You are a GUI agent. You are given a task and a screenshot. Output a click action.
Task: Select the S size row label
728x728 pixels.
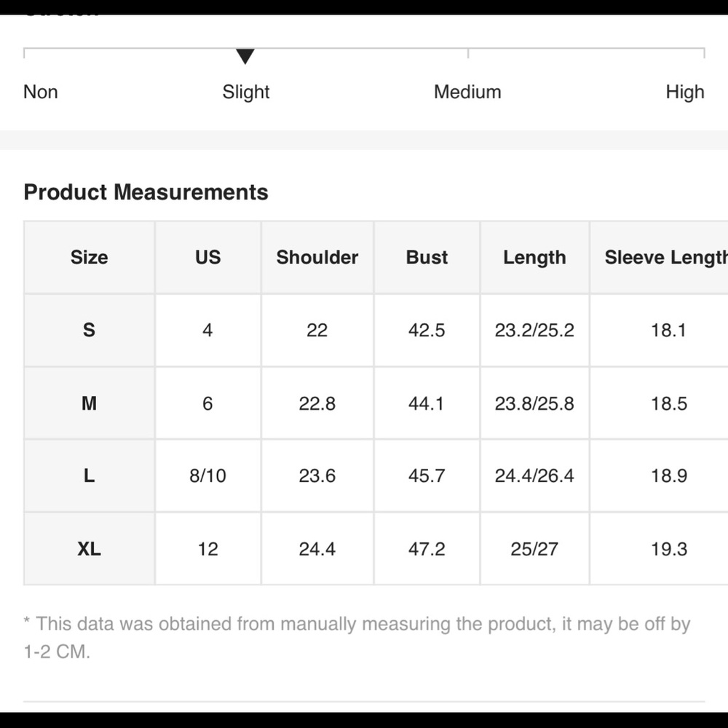coord(89,331)
